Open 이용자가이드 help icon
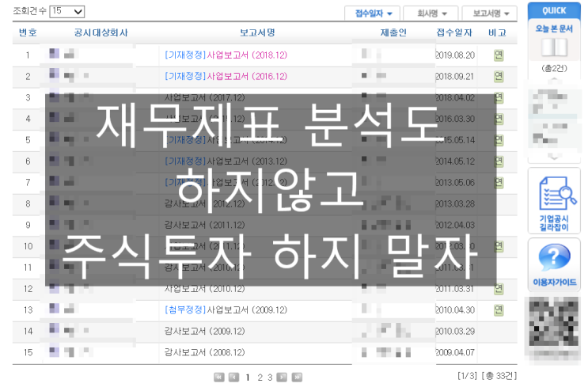588x391 pixels. pos(554,264)
